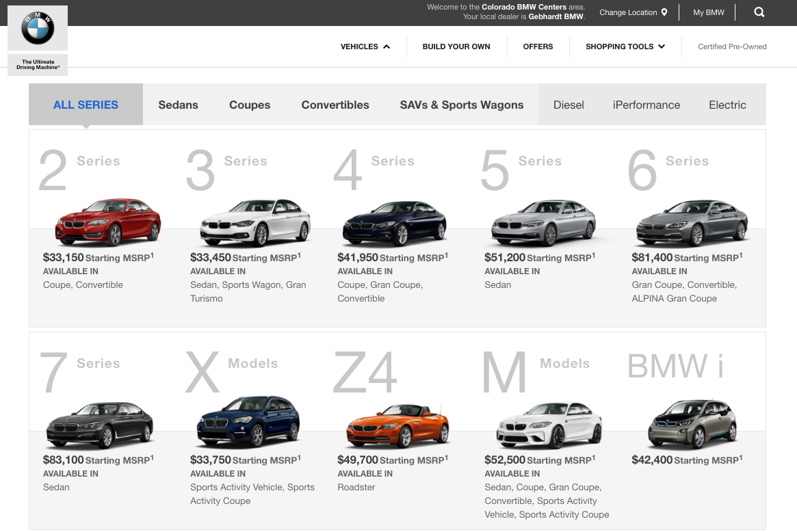Filter by the Electric tab
The width and height of the screenshot is (797, 532).
click(727, 105)
